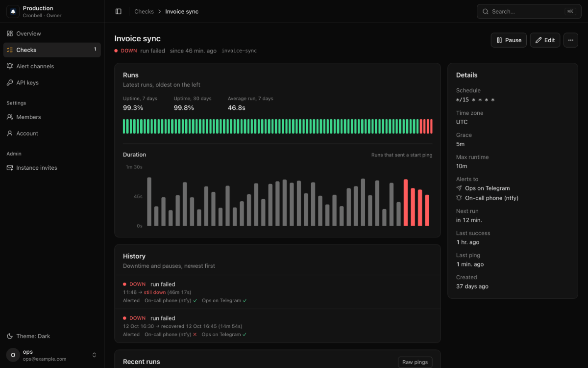Screen dimensions: 588x368
Task: Click the still down history entry
Action: pyautogui.click(x=277, y=292)
